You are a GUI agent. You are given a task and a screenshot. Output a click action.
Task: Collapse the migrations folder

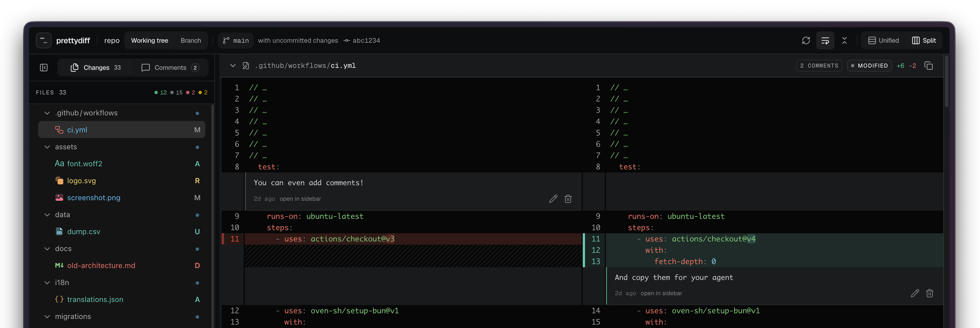coord(47,316)
